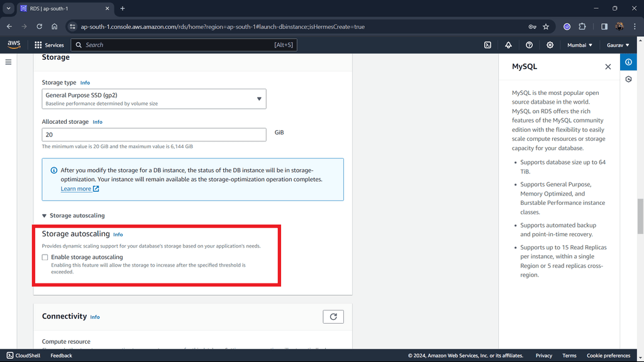644x362 pixels.
Task: Click the browser address bar URL
Action: 223,26
